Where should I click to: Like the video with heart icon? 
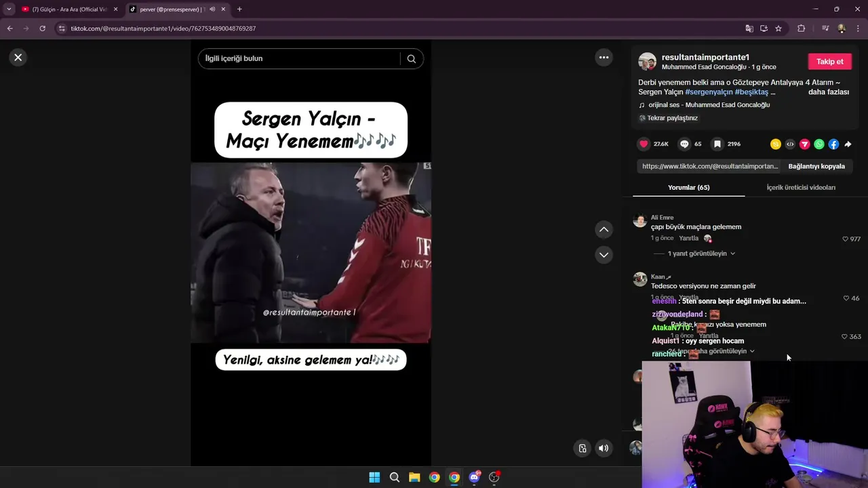point(644,144)
